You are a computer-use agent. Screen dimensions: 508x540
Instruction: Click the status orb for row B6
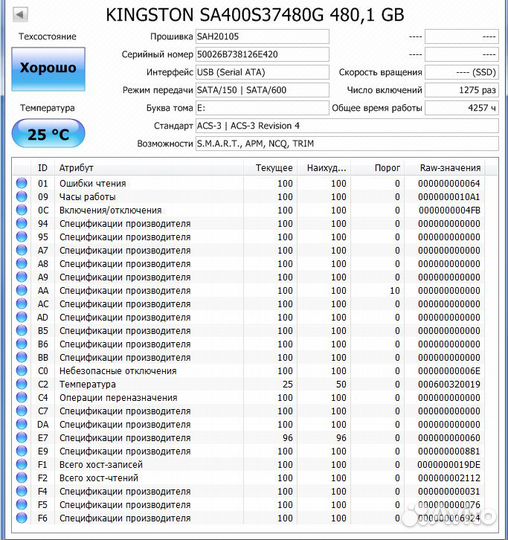point(22,344)
